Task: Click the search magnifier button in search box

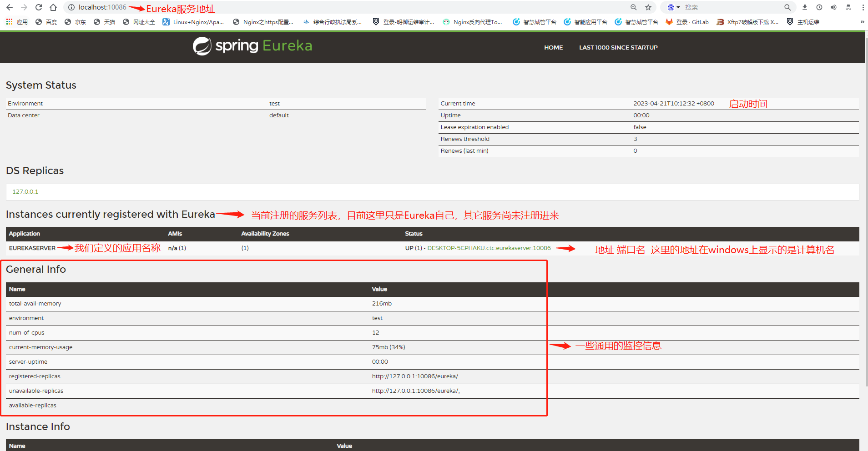Action: [x=787, y=7]
